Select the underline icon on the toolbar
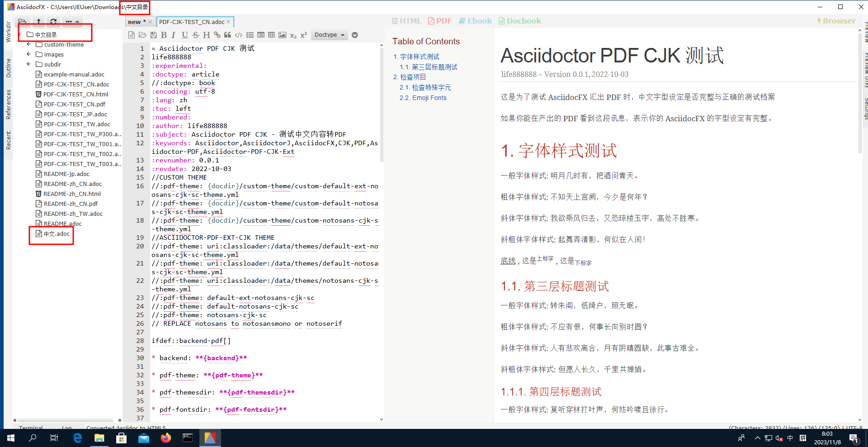The height and width of the screenshot is (447, 868). pos(184,35)
